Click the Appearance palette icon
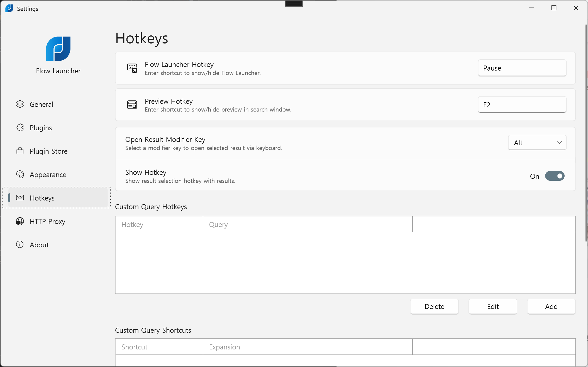The width and height of the screenshot is (588, 367). pyautogui.click(x=20, y=175)
